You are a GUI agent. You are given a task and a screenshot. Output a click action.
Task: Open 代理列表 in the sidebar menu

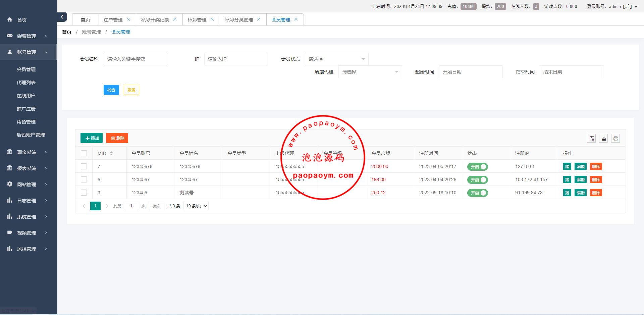26,83
